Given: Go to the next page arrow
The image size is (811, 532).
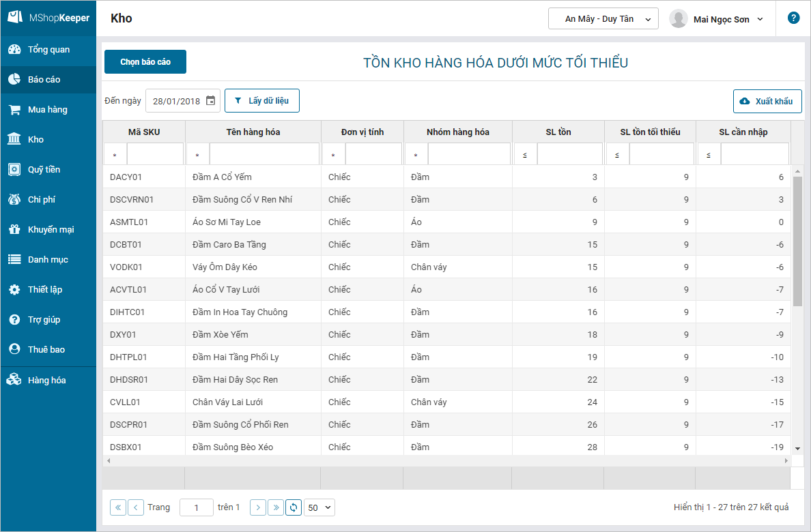Looking at the screenshot, I should [x=258, y=507].
